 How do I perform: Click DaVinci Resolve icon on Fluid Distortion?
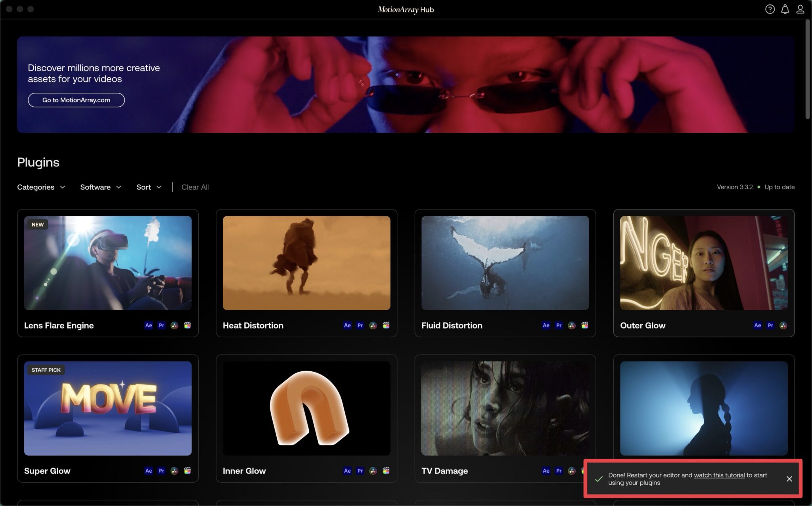pyautogui.click(x=571, y=325)
